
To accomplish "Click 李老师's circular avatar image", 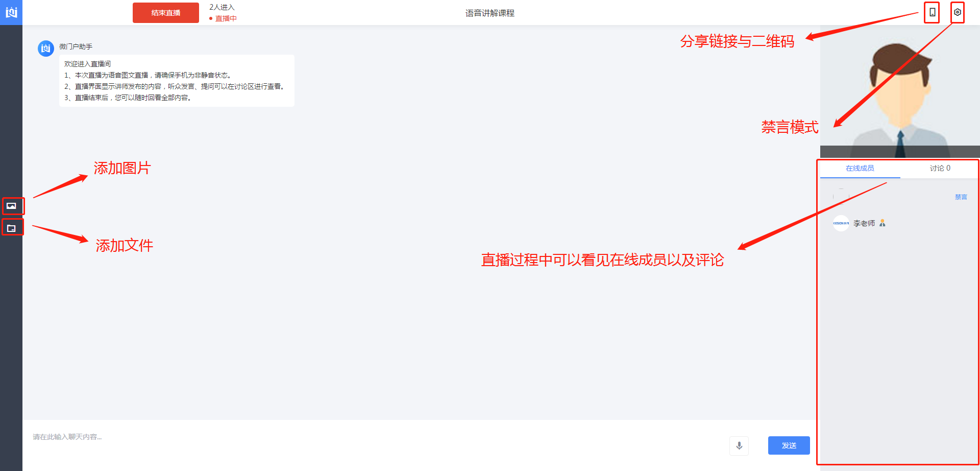I will pos(841,223).
